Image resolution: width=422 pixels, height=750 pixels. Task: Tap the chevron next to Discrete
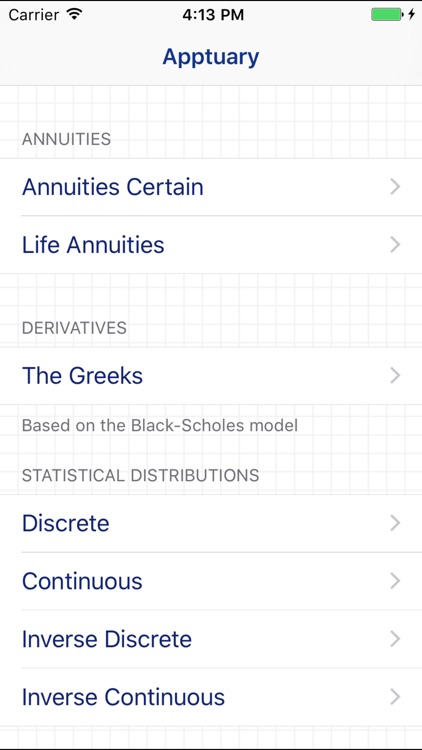(395, 523)
